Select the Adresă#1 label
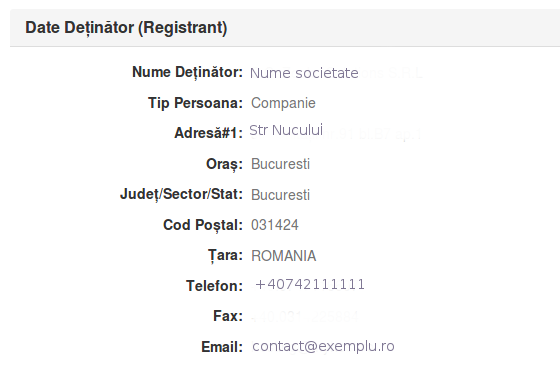The width and height of the screenshot is (560, 374). (x=209, y=133)
